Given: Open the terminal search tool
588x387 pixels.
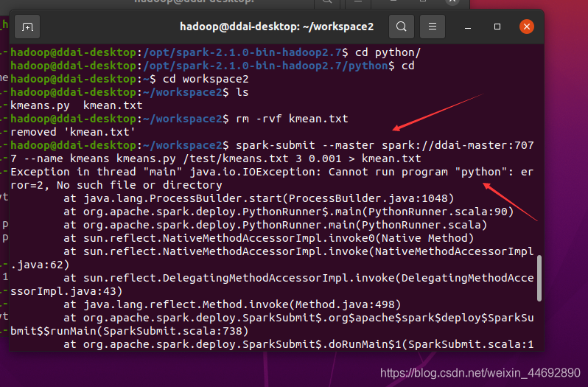Looking at the screenshot, I should [402, 27].
